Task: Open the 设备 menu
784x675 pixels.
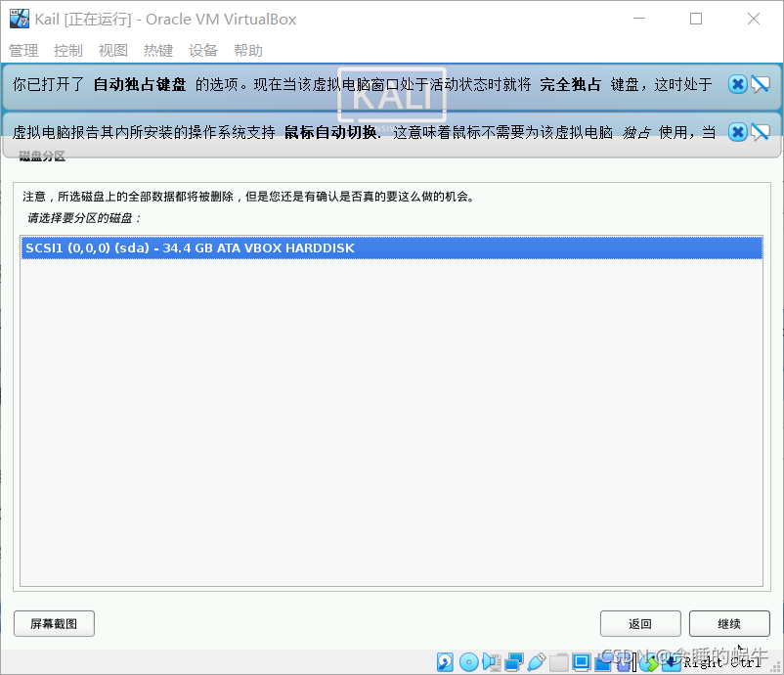Action: [203, 51]
